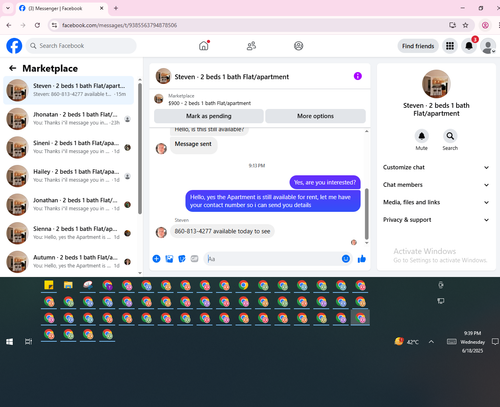Open the notifications bell in top bar
This screenshot has height=407, width=500.
tap(469, 46)
